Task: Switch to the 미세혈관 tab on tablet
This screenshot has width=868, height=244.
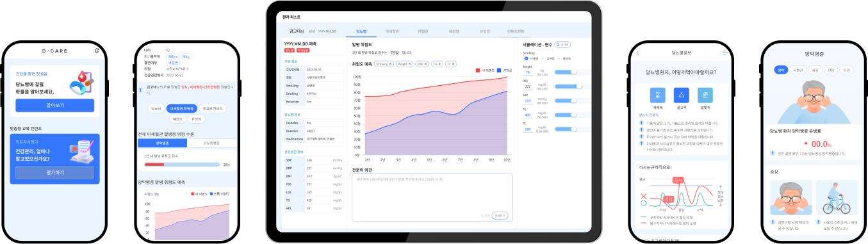Action: point(392,31)
